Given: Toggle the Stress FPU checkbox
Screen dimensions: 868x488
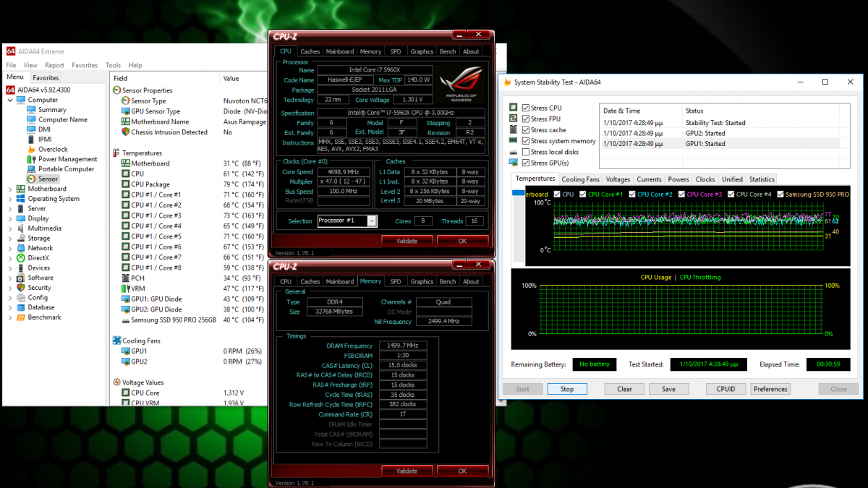Looking at the screenshot, I should tap(525, 119).
